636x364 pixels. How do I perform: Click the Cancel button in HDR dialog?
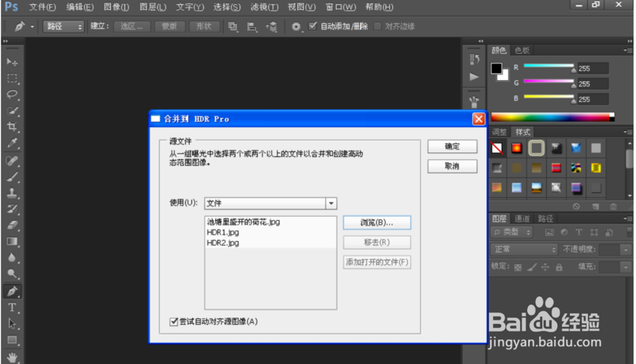point(452,166)
